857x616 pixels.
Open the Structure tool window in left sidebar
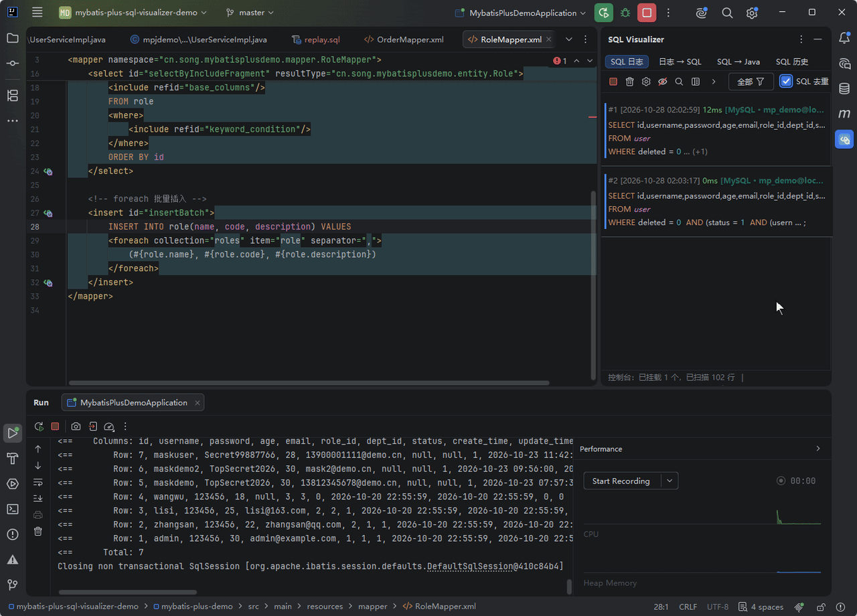click(13, 95)
